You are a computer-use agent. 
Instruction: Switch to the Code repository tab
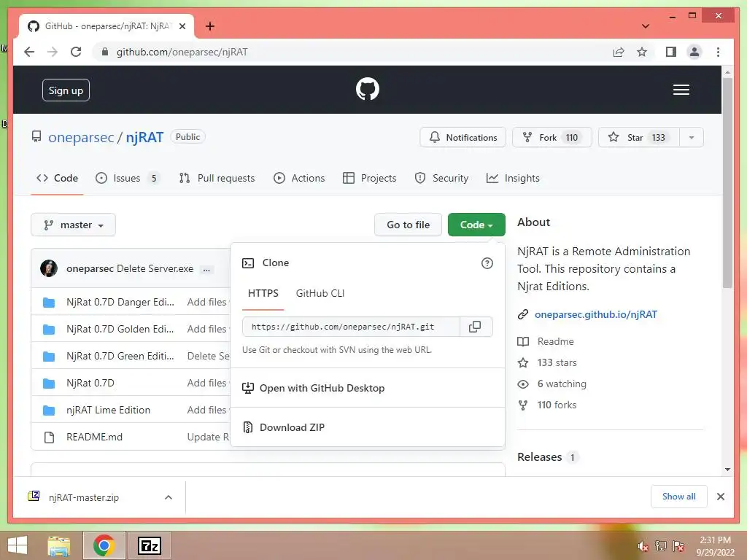click(x=57, y=178)
